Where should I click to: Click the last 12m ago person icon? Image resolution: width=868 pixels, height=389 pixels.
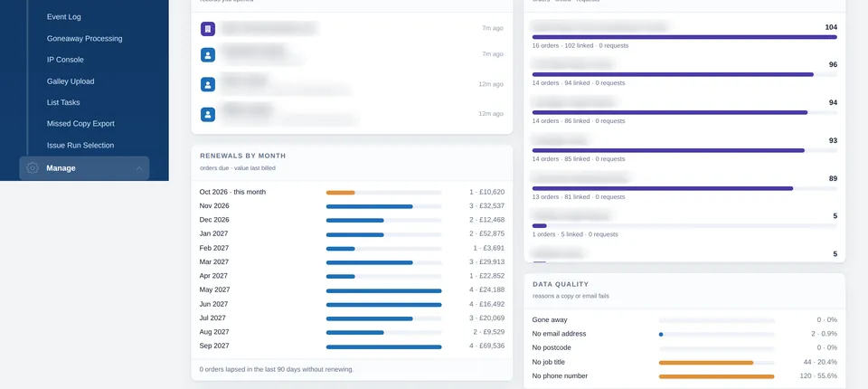point(208,115)
